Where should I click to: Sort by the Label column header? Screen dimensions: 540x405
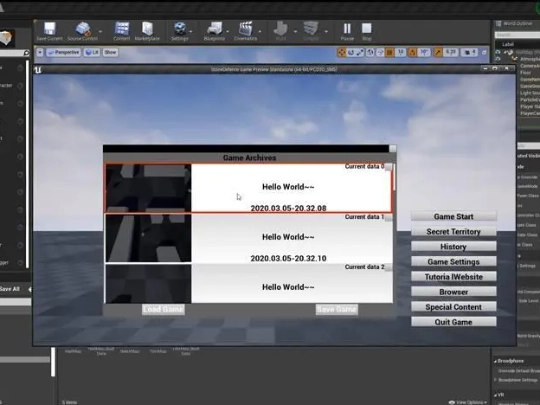[508, 44]
